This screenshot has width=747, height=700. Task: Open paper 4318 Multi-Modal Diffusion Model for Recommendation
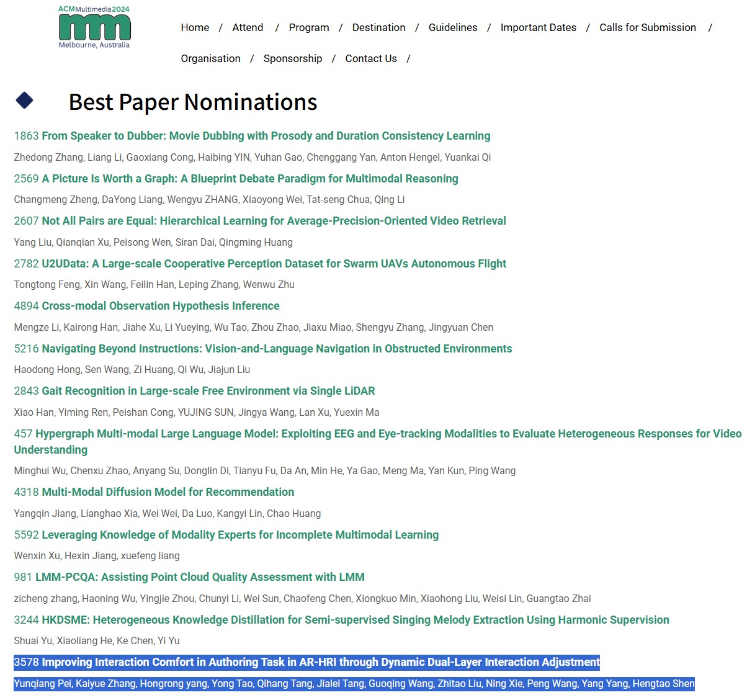point(154,492)
